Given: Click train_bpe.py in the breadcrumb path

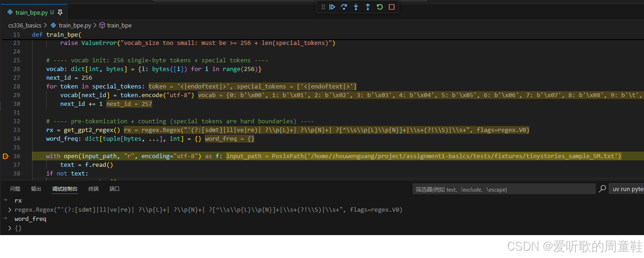Looking at the screenshot, I should point(75,26).
